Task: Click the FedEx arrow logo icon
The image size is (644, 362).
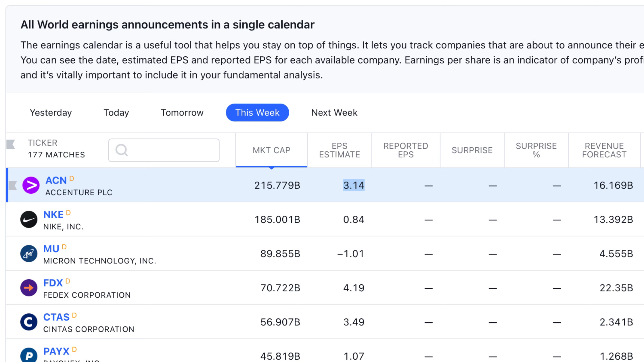Action: [29, 288]
